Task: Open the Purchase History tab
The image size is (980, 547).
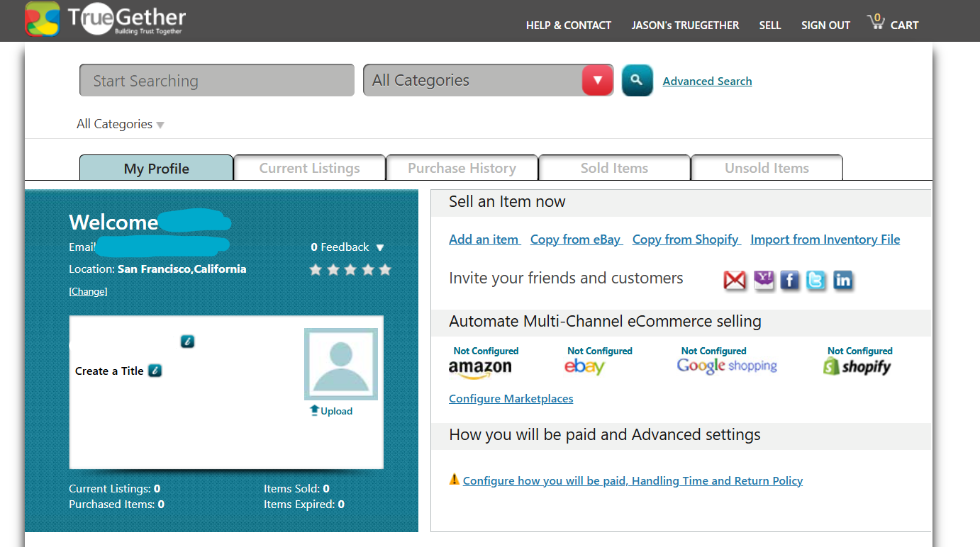Action: [x=462, y=168]
